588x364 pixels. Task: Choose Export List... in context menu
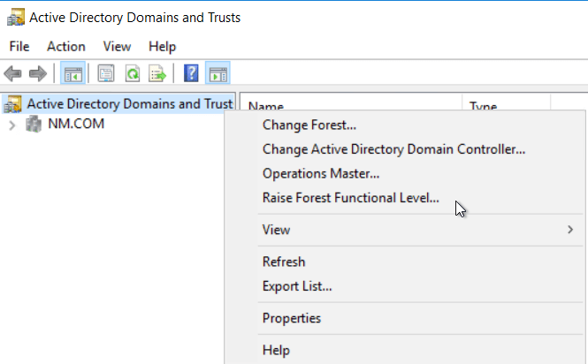[297, 286]
